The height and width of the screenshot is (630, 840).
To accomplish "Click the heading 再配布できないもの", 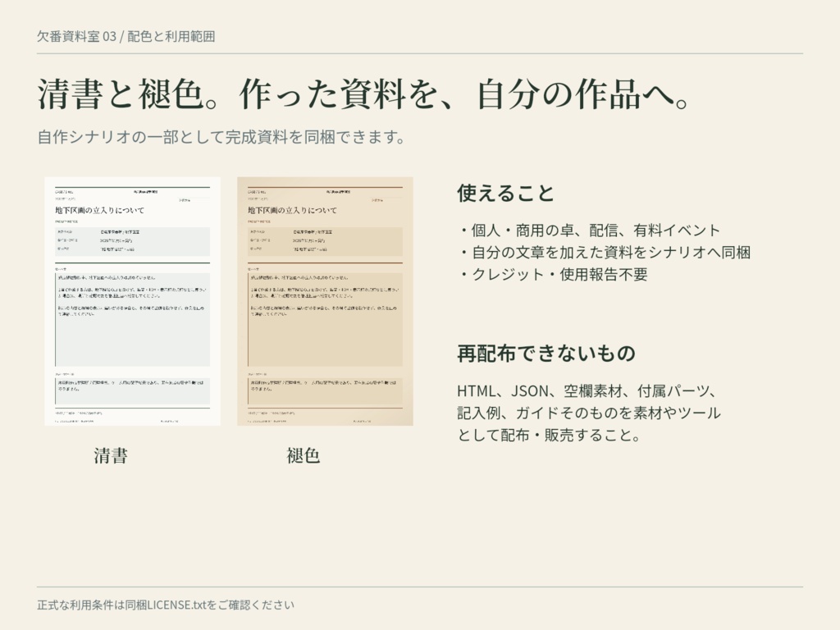I will point(546,354).
